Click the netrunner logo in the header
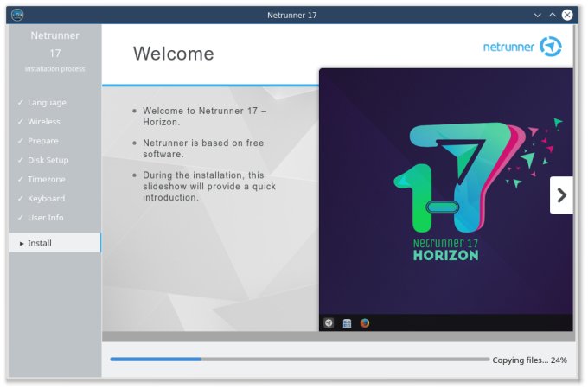The height and width of the screenshot is (389, 588). (x=522, y=47)
